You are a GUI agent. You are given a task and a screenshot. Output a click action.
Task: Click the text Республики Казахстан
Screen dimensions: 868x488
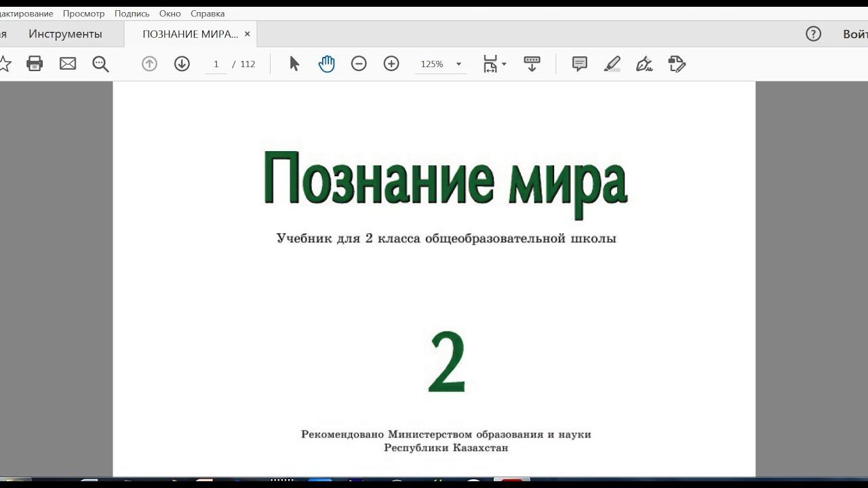click(x=446, y=447)
